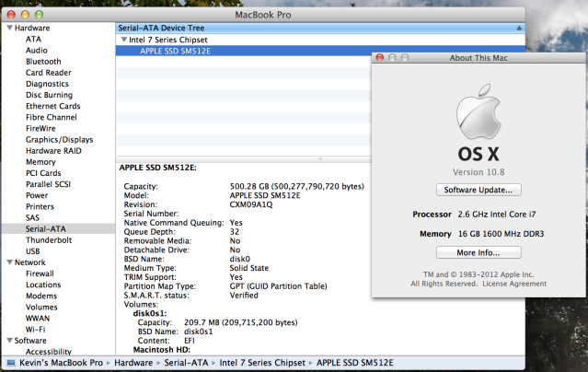Select Memory in the sidebar
Screen dimensions: 588x372
tap(40, 162)
